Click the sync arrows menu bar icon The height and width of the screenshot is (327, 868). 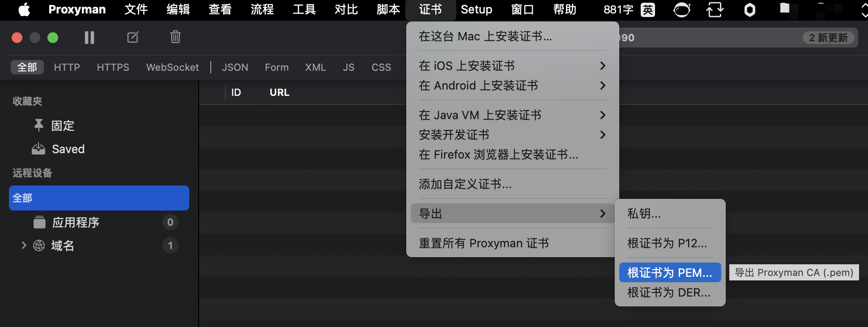click(715, 9)
